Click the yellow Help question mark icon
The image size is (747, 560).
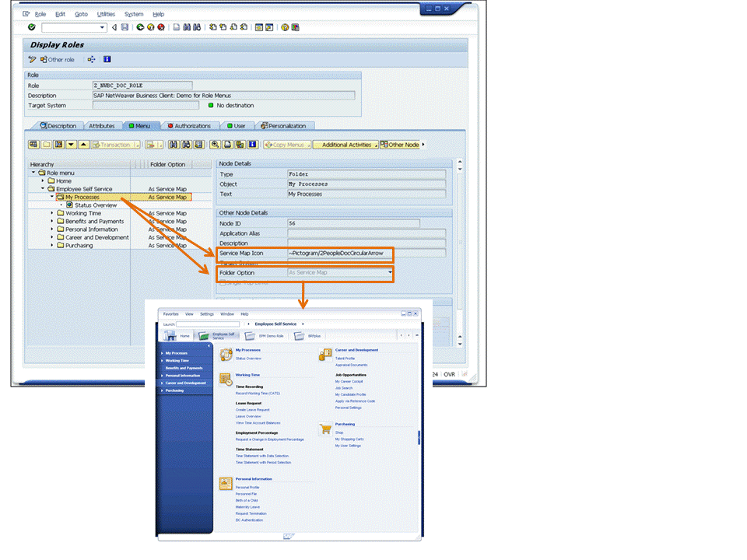(x=285, y=27)
